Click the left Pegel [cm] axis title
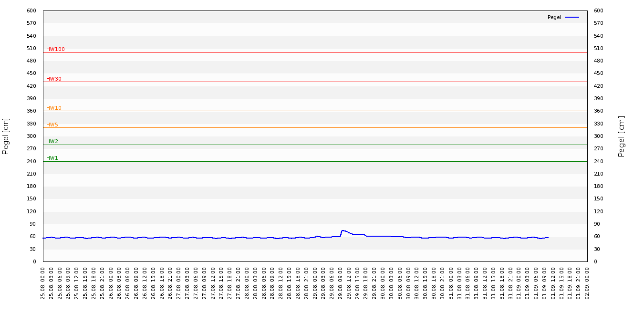Screen dimensions: 644x334 6,136
